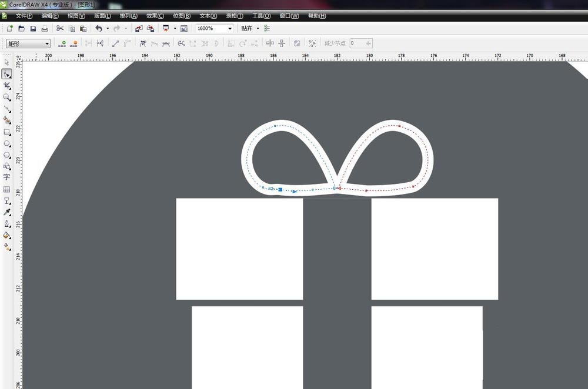Click the Welcome screen icon

coord(183,28)
